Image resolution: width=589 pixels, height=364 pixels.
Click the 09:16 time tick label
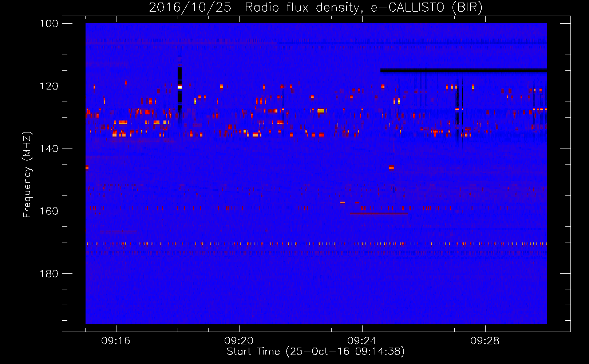click(x=116, y=341)
